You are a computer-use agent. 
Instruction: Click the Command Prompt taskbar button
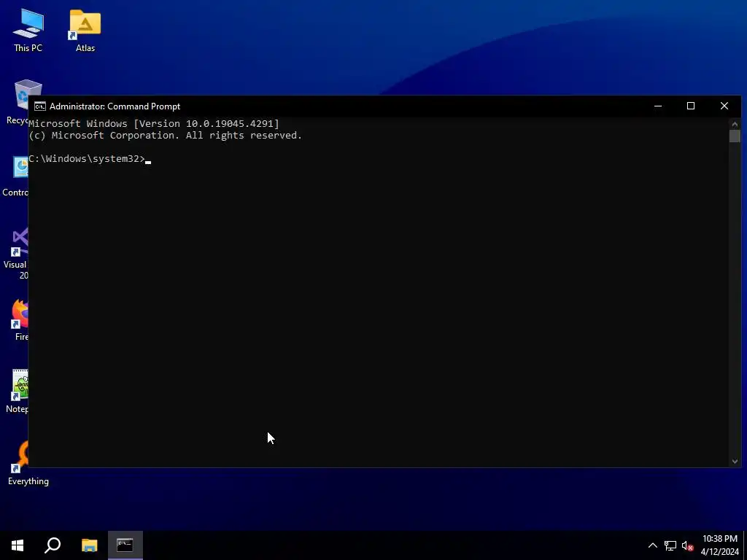point(125,545)
